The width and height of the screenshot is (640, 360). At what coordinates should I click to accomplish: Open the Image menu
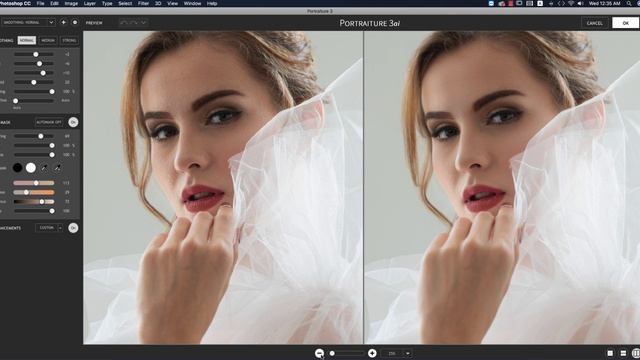[x=71, y=3]
